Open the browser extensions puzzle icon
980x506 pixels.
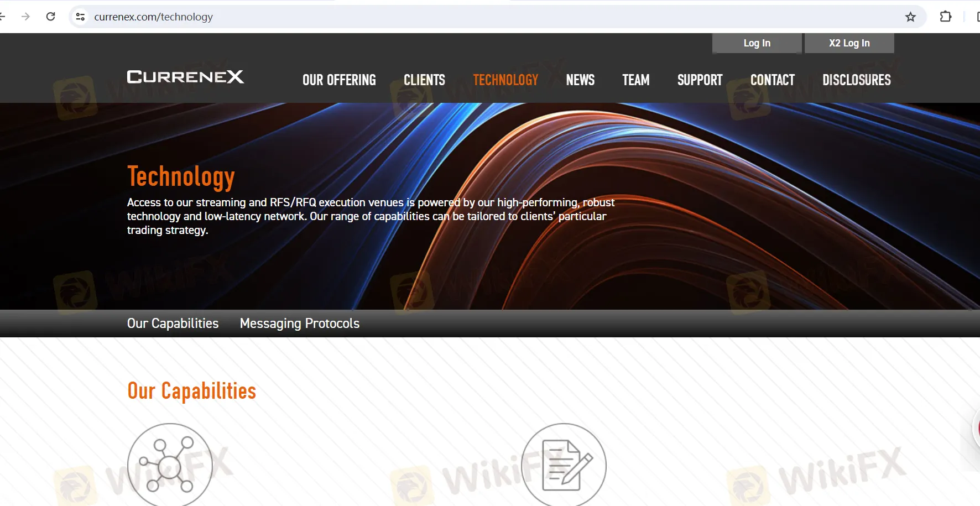pyautogui.click(x=946, y=17)
